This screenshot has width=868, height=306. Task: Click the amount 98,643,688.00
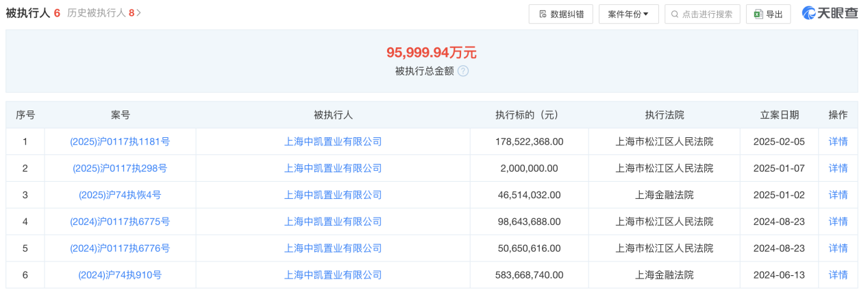click(x=529, y=222)
